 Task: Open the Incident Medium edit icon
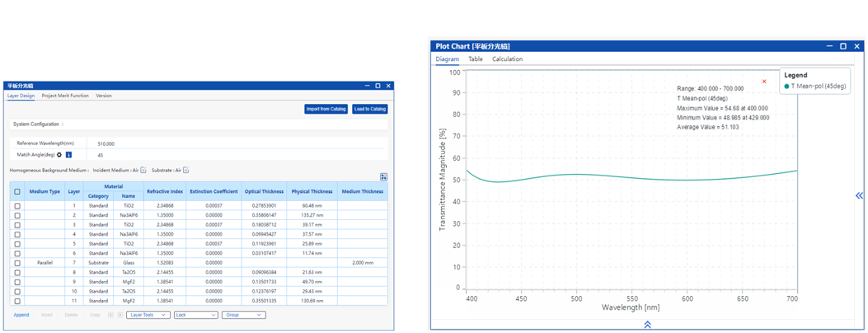tap(143, 171)
